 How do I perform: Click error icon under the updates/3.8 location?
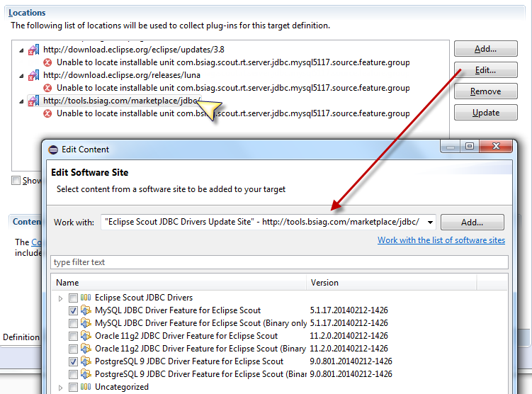(47, 62)
